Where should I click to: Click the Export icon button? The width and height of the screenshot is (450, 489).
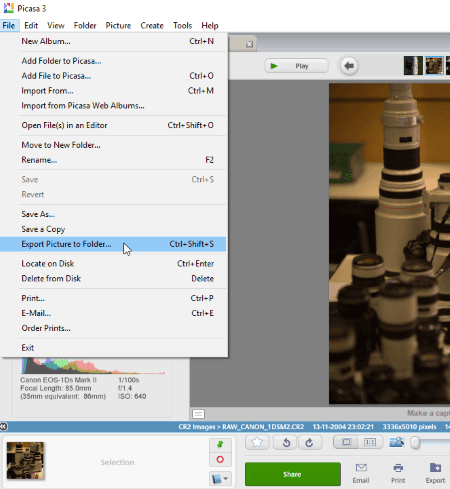tap(435, 473)
